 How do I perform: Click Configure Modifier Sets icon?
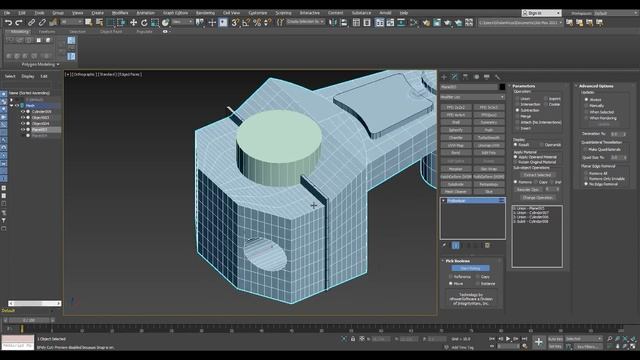click(x=487, y=245)
